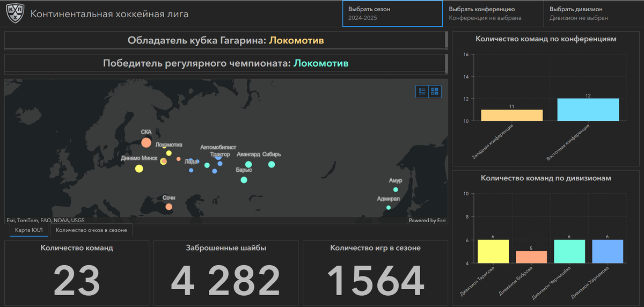
Task: Click the KHL shield logo in header
Action: pyautogui.click(x=15, y=14)
